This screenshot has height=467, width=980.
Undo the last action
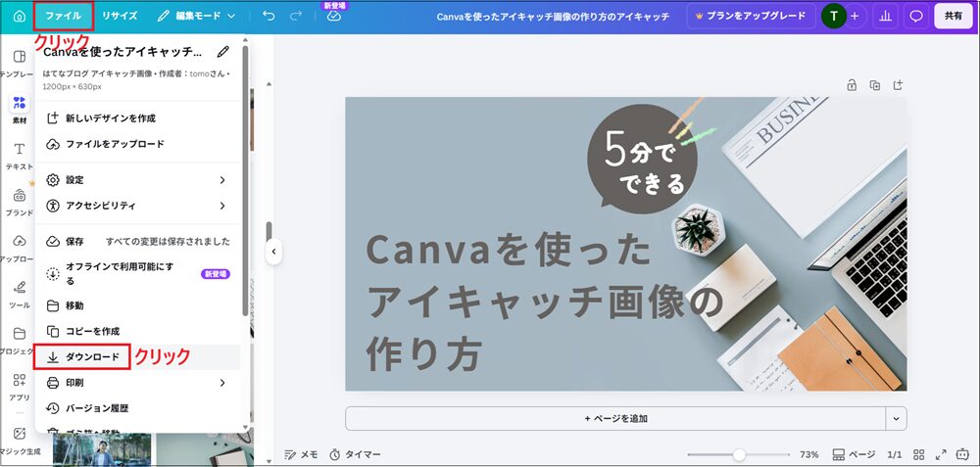pyautogui.click(x=269, y=17)
